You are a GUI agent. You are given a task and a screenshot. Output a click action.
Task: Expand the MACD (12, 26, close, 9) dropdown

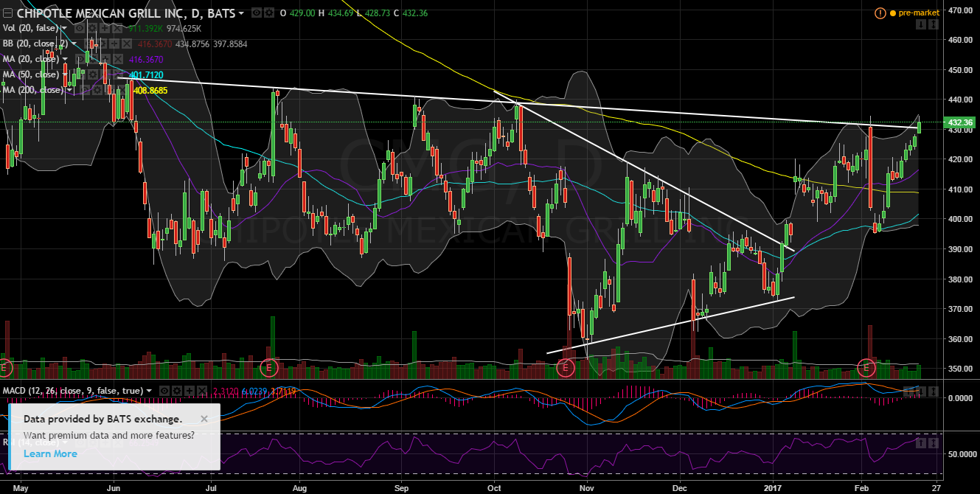point(149,390)
